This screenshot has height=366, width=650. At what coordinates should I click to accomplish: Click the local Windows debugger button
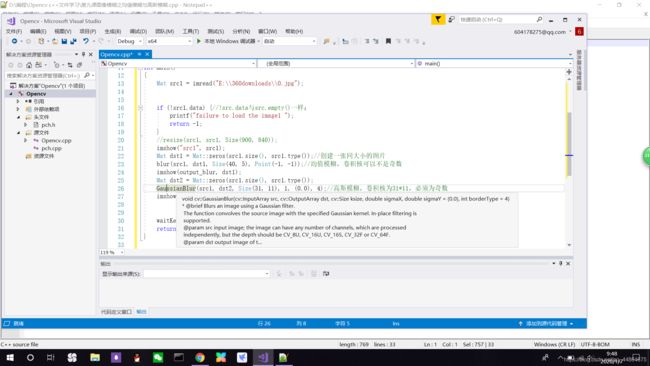click(x=229, y=41)
